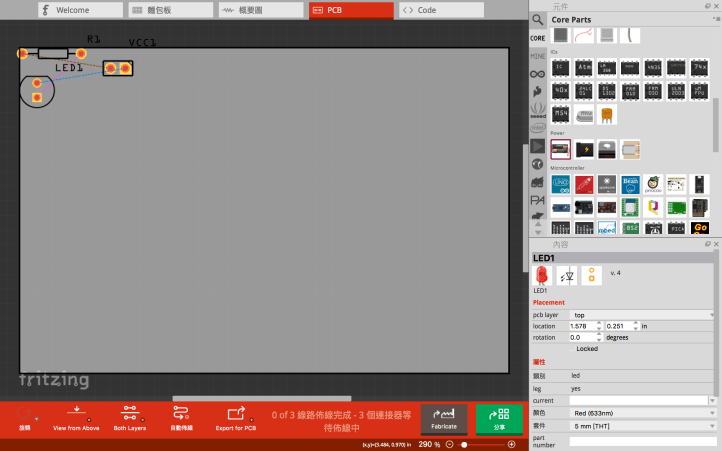Click the zoom slider in status bar
This screenshot has height=451, width=722.
click(480, 444)
